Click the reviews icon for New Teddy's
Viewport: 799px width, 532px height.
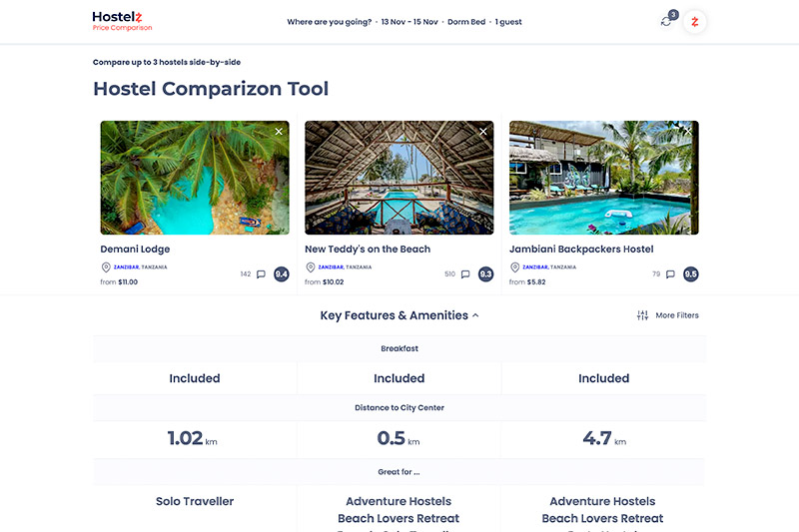(x=465, y=274)
